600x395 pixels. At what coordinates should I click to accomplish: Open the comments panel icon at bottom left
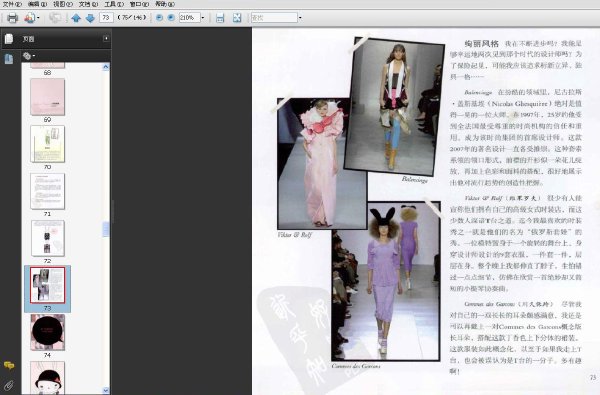pyautogui.click(x=9, y=365)
